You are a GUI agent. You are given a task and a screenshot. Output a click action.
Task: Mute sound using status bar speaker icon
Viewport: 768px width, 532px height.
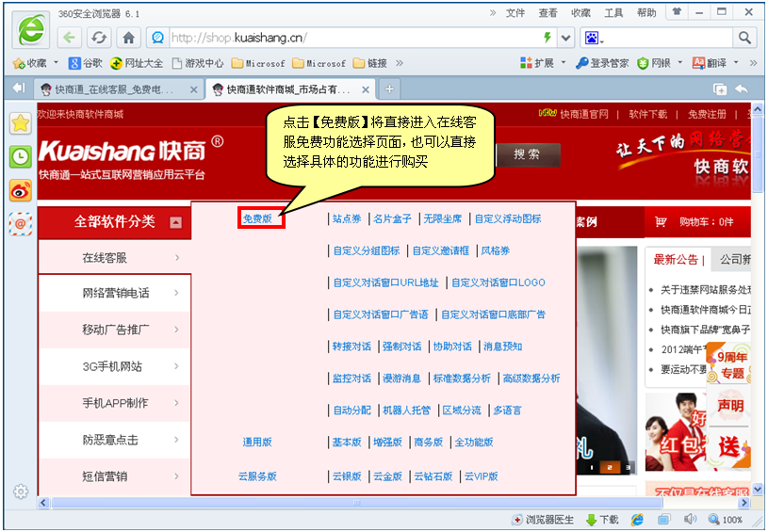tap(690, 520)
